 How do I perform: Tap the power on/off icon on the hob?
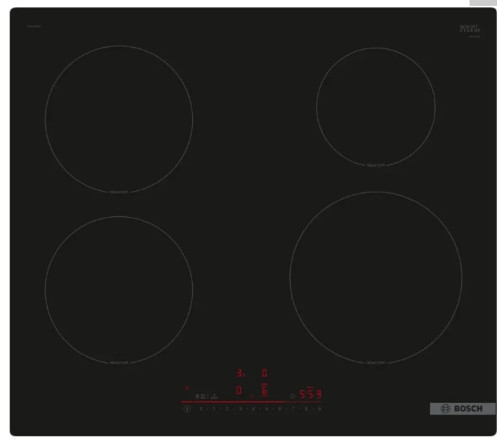point(187,408)
